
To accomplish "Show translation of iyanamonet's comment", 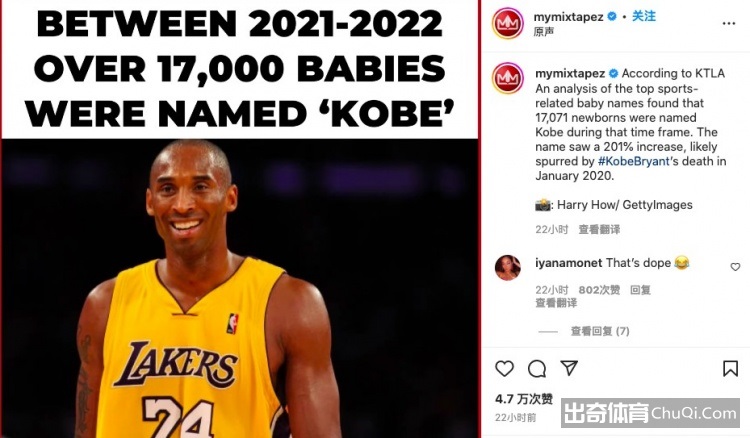I will coord(556,303).
